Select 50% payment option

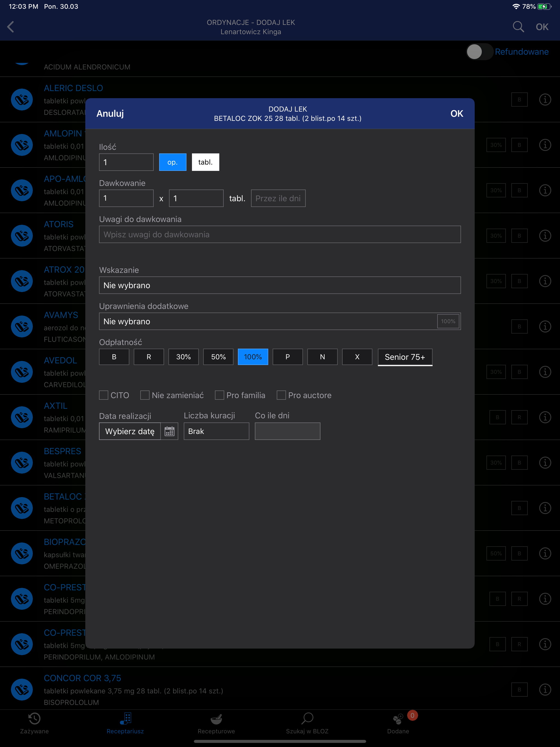click(x=218, y=357)
